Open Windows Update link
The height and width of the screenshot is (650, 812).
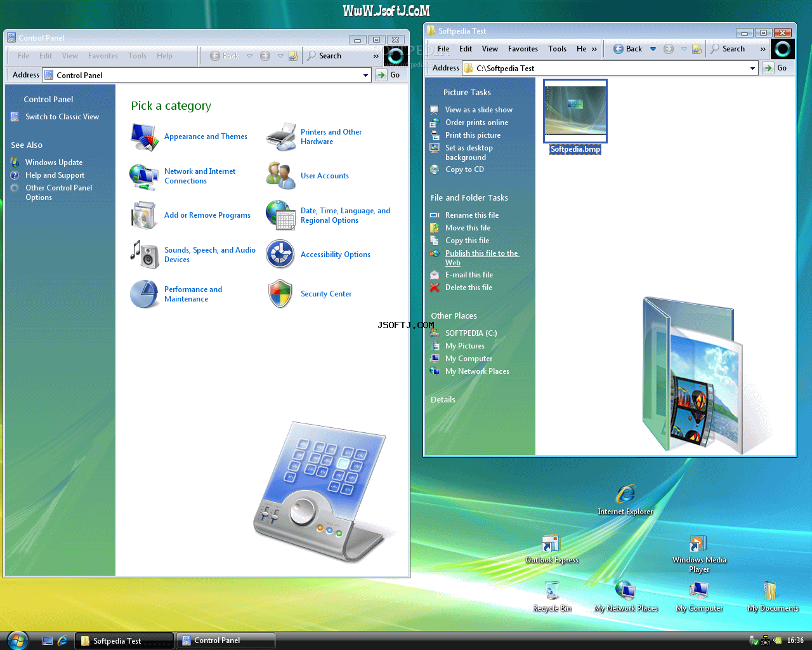[x=54, y=162]
